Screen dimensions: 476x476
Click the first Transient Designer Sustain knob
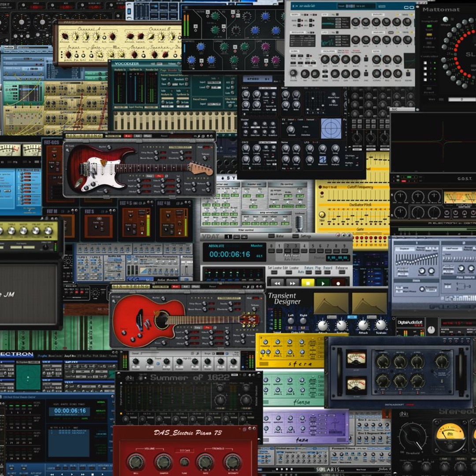coord(342,325)
